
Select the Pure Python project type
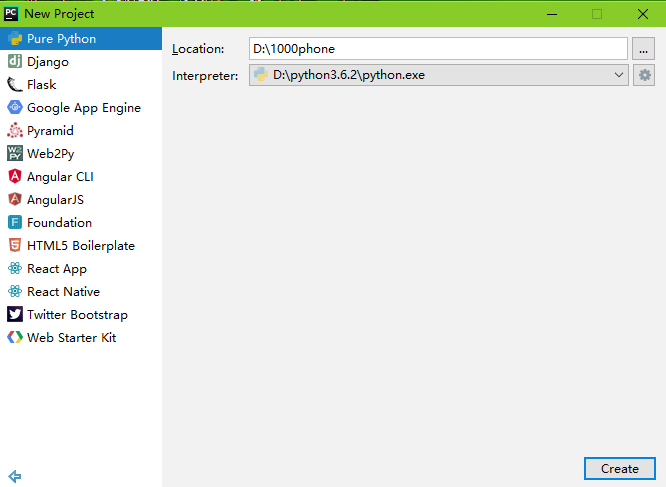(81, 39)
